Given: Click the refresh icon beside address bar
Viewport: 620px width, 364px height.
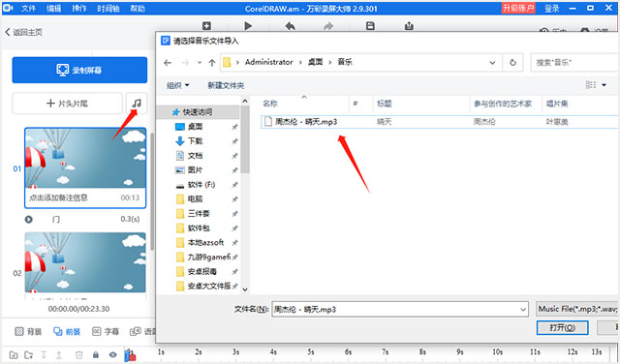Looking at the screenshot, I should click(x=512, y=63).
